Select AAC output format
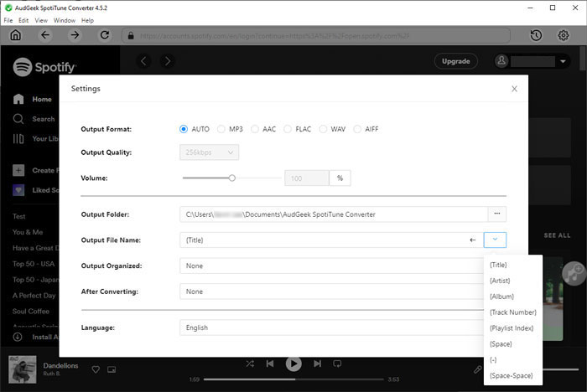This screenshot has height=392, width=587. (255, 129)
